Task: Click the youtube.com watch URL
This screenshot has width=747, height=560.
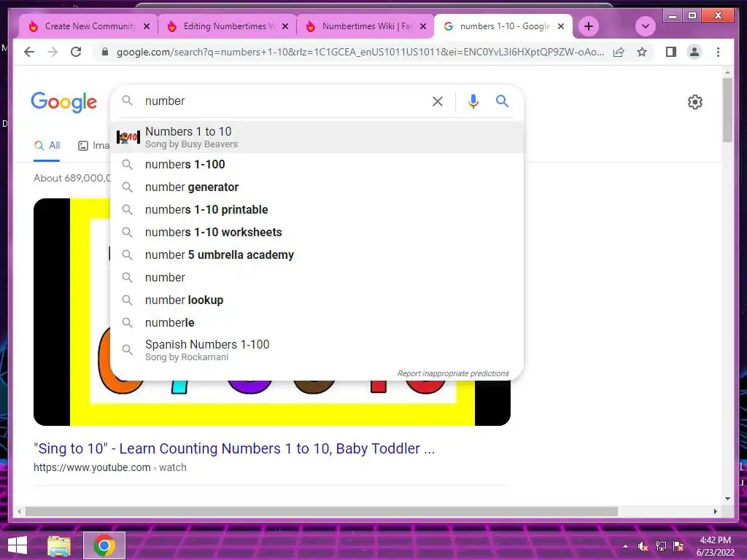Action: coord(109,467)
